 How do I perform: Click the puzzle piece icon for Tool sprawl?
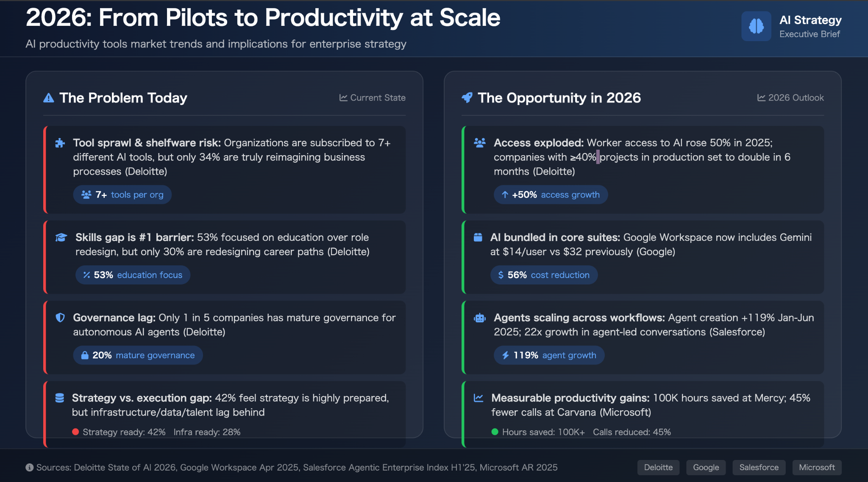[x=60, y=143]
